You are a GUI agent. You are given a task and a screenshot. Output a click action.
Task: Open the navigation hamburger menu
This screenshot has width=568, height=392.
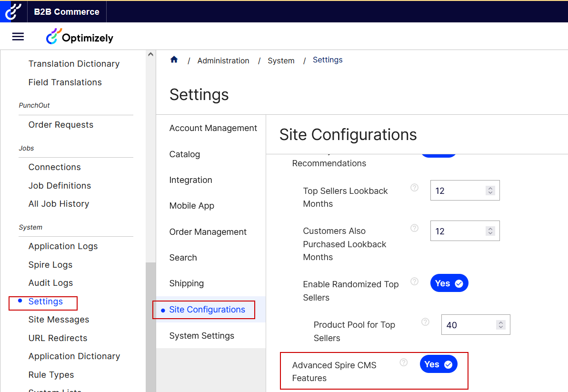coord(18,36)
